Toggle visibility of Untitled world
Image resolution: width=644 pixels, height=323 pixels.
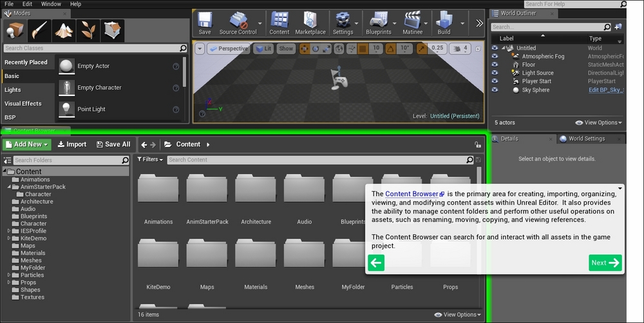click(495, 48)
